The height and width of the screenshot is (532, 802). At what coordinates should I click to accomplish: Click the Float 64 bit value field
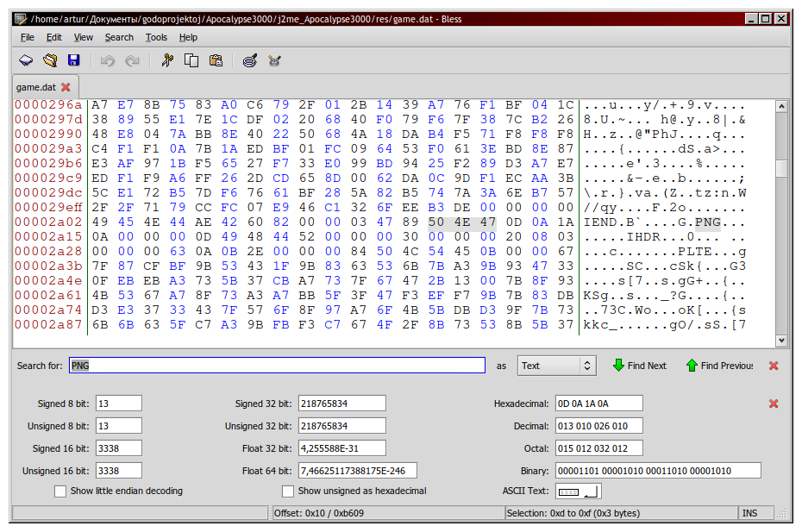[x=358, y=471]
